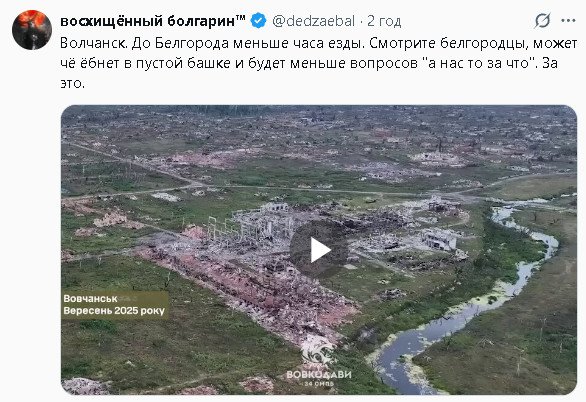Click the quoted phrase "а нас то за что"

click(478, 63)
